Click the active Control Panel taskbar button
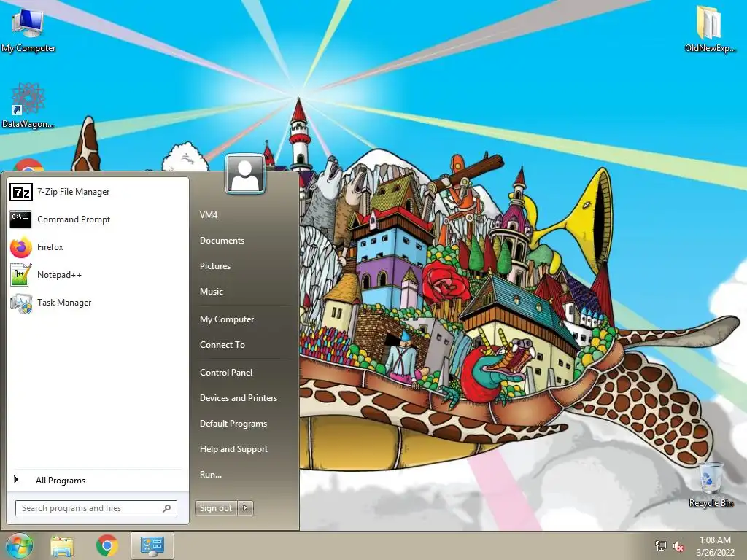This screenshot has width=747, height=560. tap(152, 545)
